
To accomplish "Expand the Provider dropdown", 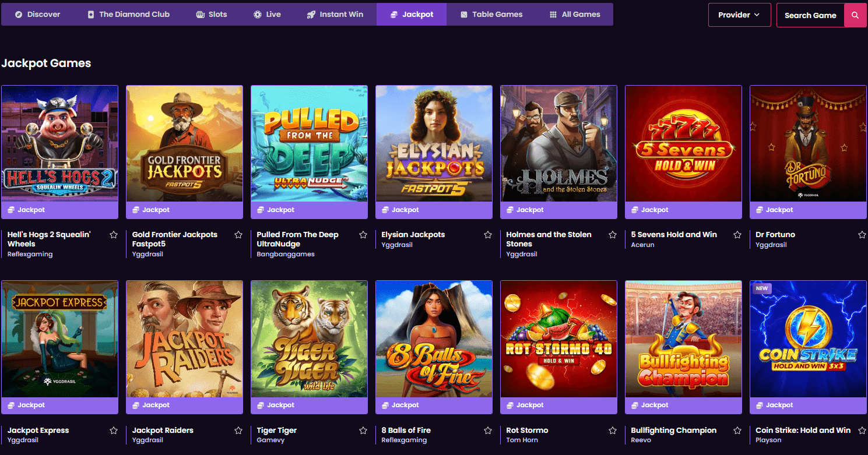I will [739, 15].
